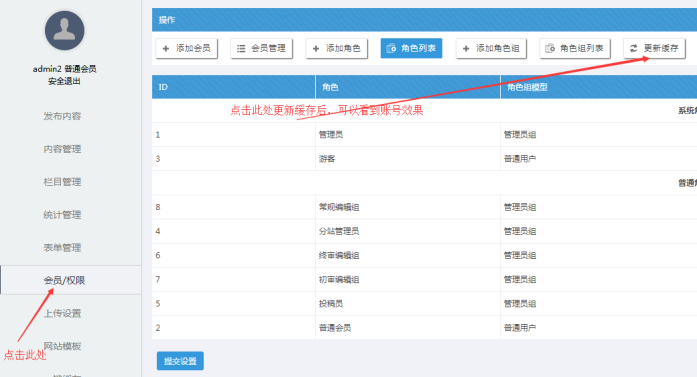
Task: Select the 栏目管理 sidebar item
Action: 62,182
